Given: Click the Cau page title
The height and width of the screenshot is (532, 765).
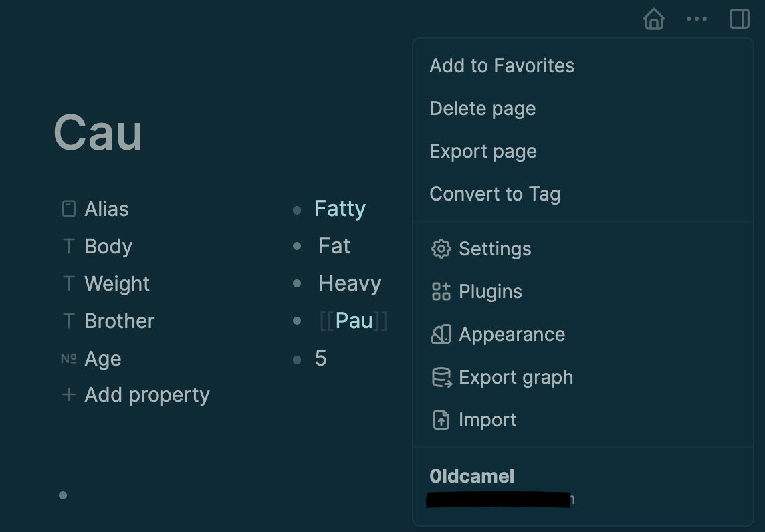Looking at the screenshot, I should coord(98,132).
